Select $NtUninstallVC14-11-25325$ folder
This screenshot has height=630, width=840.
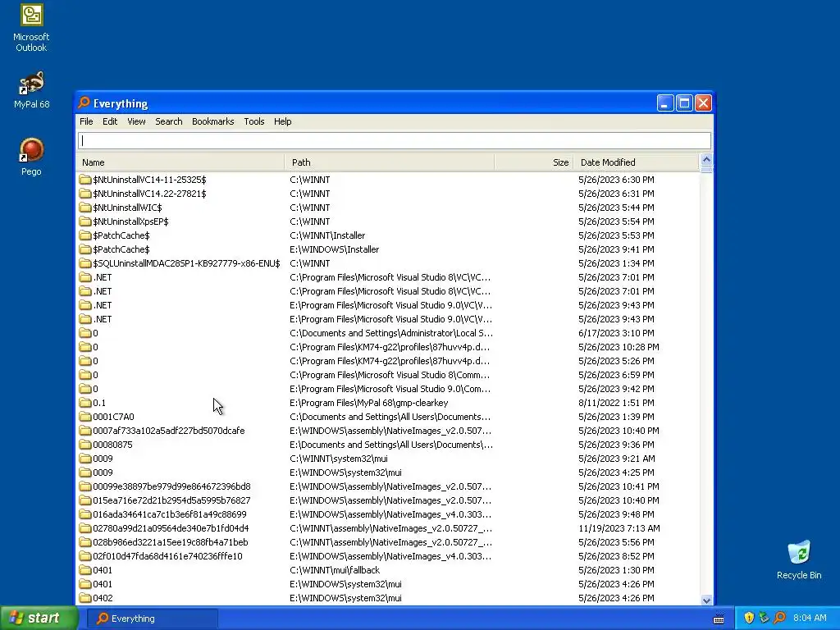pyautogui.click(x=149, y=180)
